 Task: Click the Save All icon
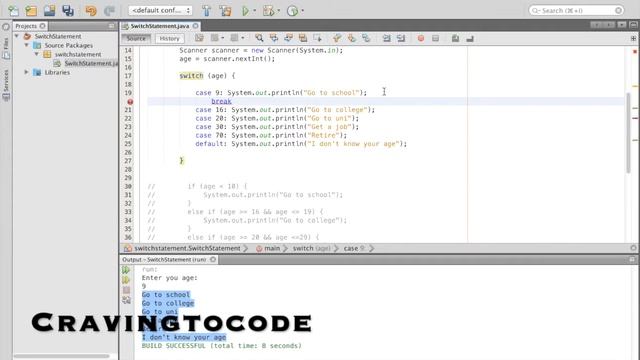(x=68, y=11)
